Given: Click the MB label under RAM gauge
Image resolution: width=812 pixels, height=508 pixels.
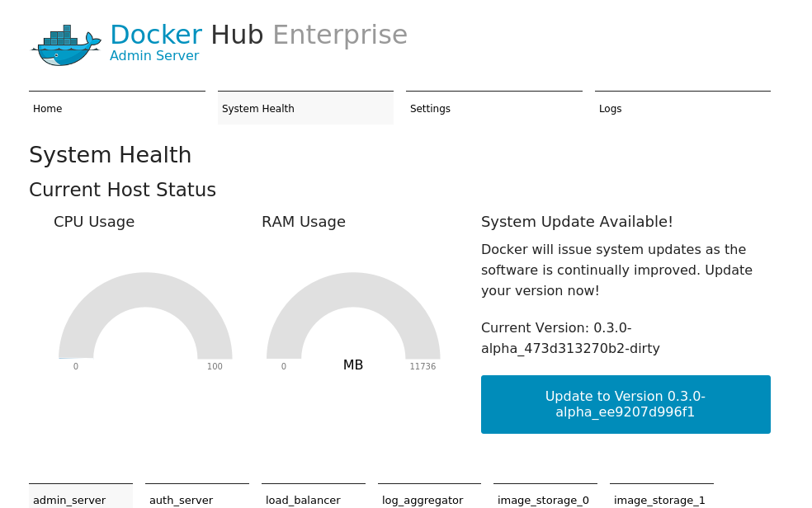Looking at the screenshot, I should [353, 365].
